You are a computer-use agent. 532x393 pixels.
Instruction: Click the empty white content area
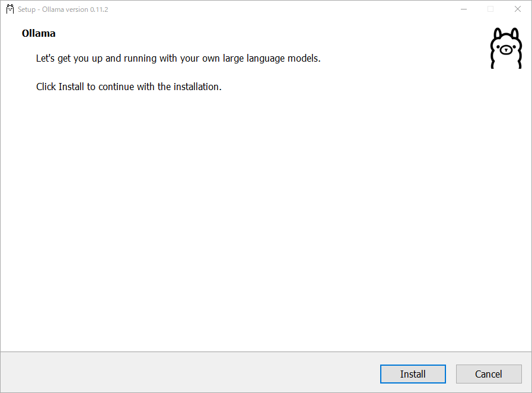[266, 221]
